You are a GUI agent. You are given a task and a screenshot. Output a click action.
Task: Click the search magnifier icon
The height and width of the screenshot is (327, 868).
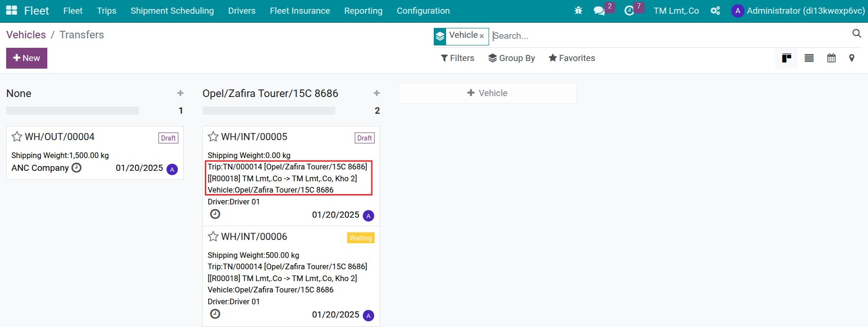pyautogui.click(x=857, y=33)
